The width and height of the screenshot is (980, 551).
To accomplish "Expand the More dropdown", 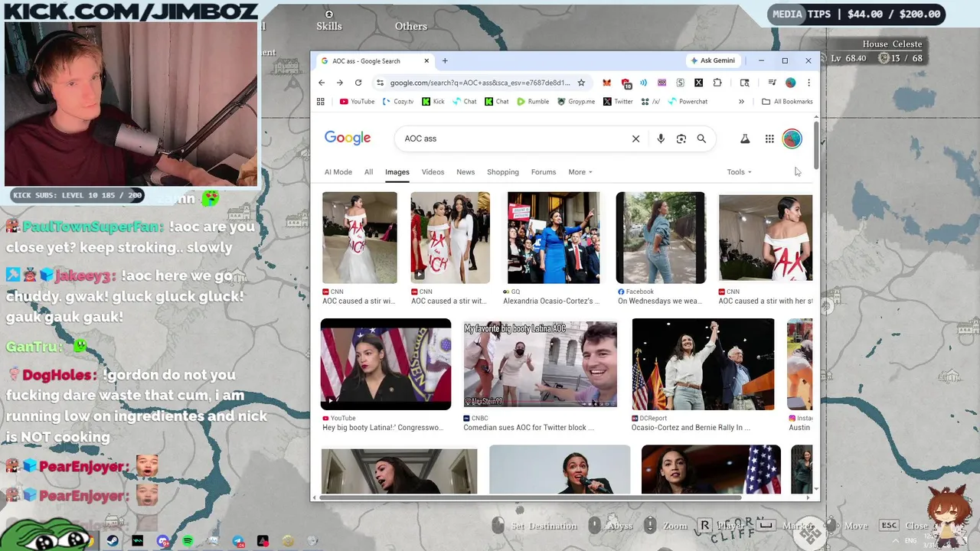I will (580, 172).
